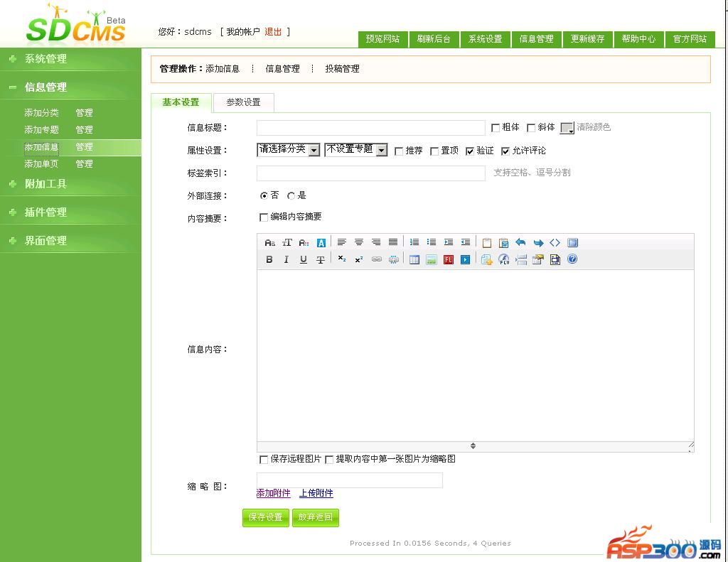Insert bulleted list in editor
728x562 pixels.
432,242
